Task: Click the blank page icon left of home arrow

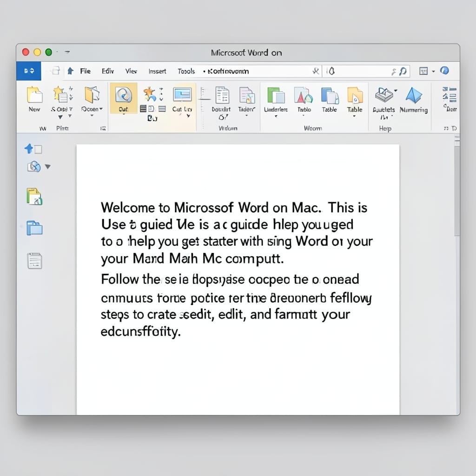Action: (x=56, y=71)
